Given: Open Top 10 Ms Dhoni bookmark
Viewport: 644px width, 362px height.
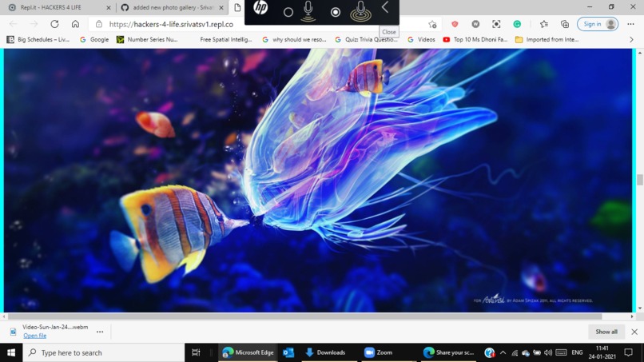Looking at the screenshot, I should pyautogui.click(x=475, y=39).
